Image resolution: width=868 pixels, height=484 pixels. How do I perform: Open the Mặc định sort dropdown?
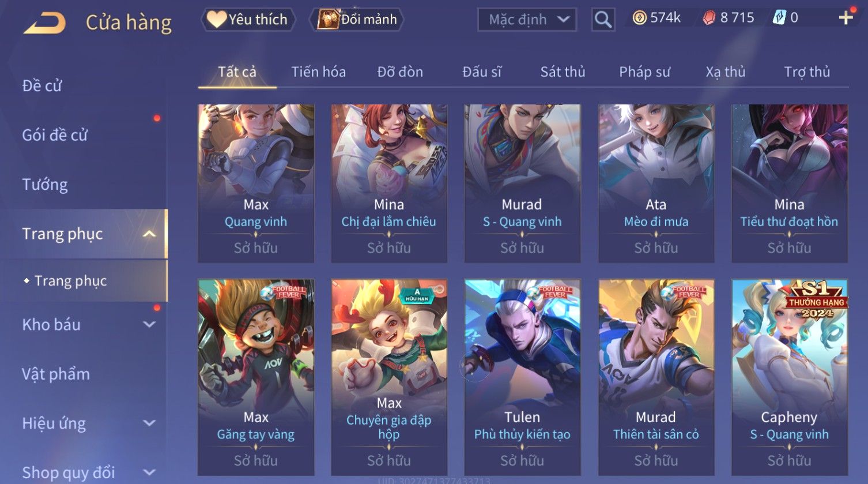[x=527, y=20]
